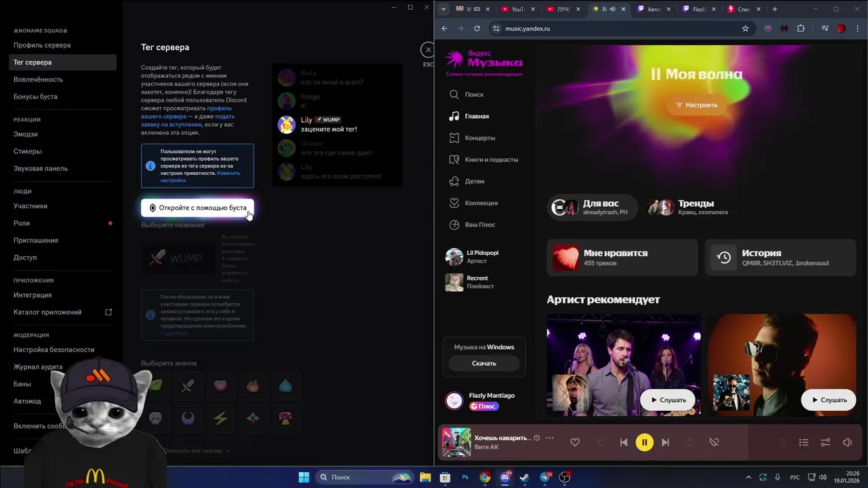
Task: Open the Windows Start menu
Action: click(304, 477)
